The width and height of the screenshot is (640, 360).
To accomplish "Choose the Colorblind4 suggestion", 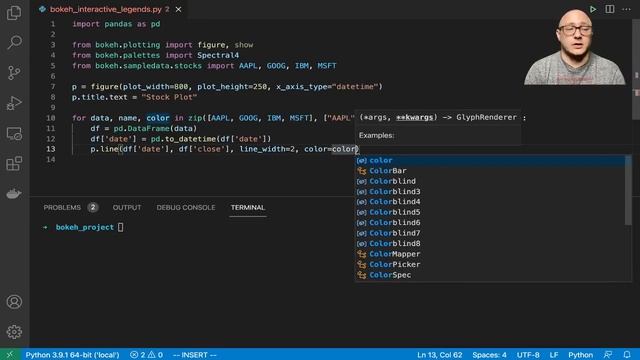I will click(x=490, y=202).
